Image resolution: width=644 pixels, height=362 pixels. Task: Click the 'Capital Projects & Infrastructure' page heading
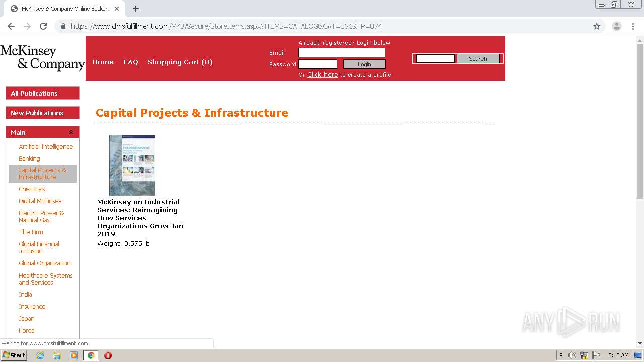192,113
